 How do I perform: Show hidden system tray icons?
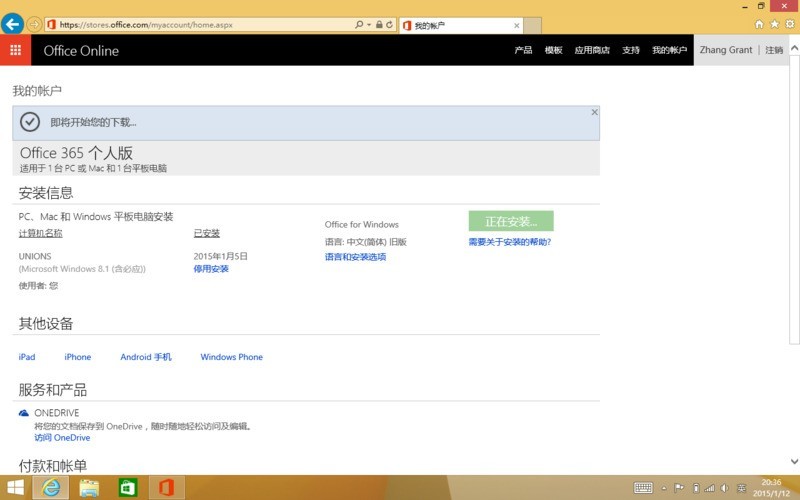tap(664, 488)
